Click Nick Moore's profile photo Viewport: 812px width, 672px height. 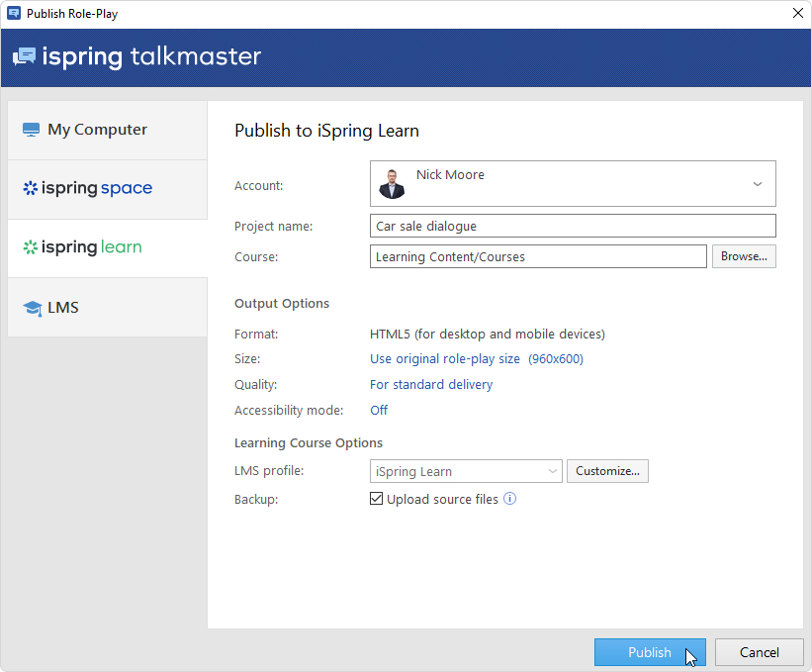[x=392, y=183]
